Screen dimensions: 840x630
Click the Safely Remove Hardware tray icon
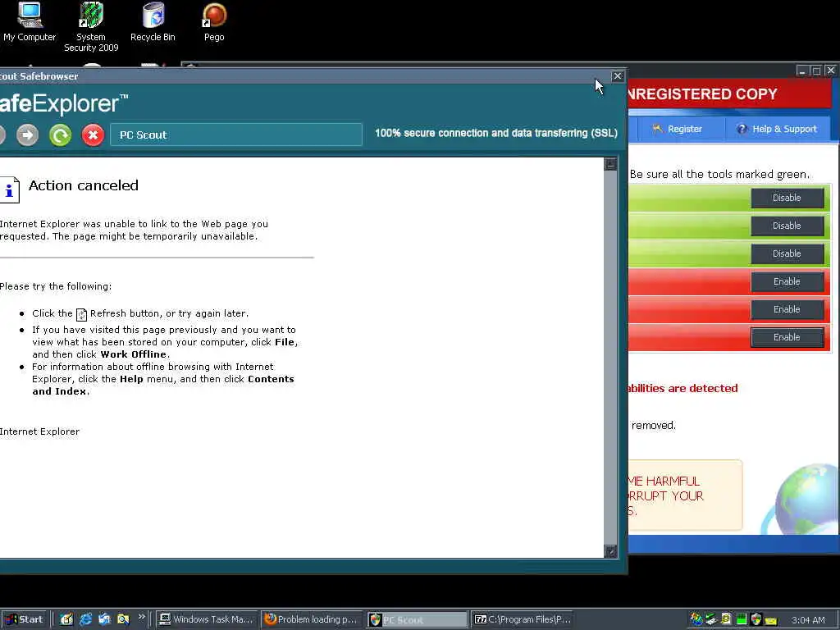pyautogui.click(x=711, y=619)
